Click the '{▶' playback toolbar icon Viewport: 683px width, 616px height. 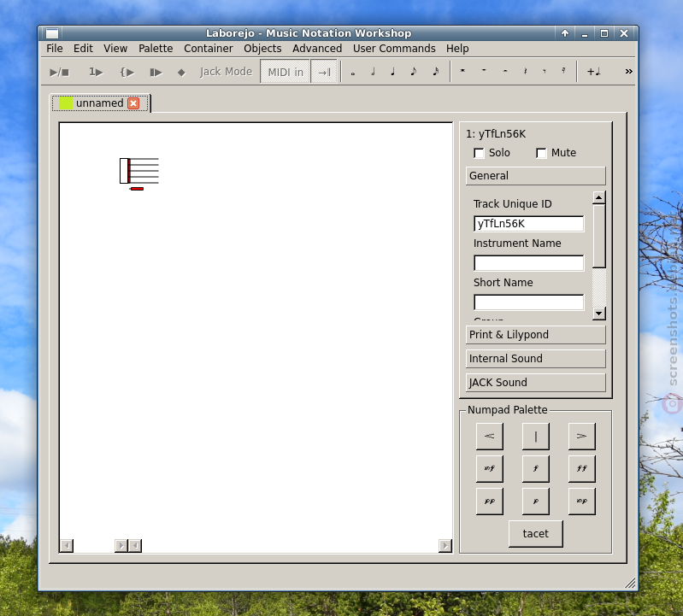(x=127, y=72)
